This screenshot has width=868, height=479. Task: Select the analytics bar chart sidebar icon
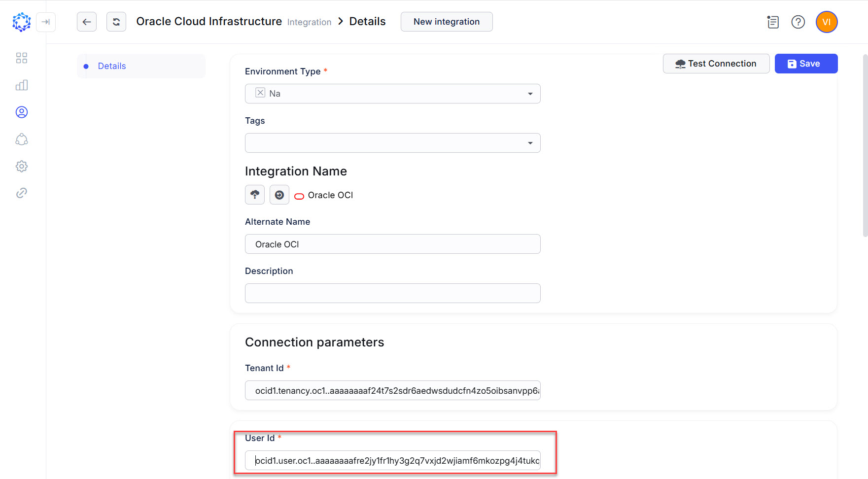(x=21, y=85)
